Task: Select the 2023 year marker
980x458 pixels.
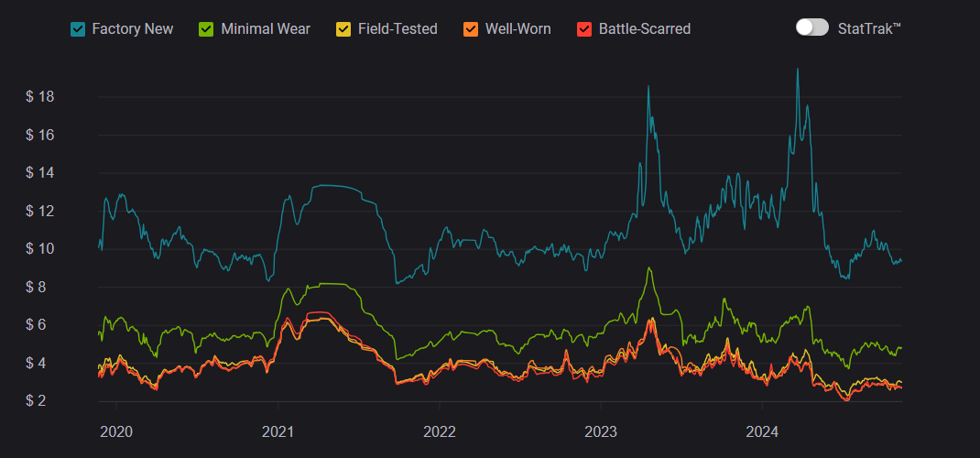Action: pyautogui.click(x=601, y=431)
